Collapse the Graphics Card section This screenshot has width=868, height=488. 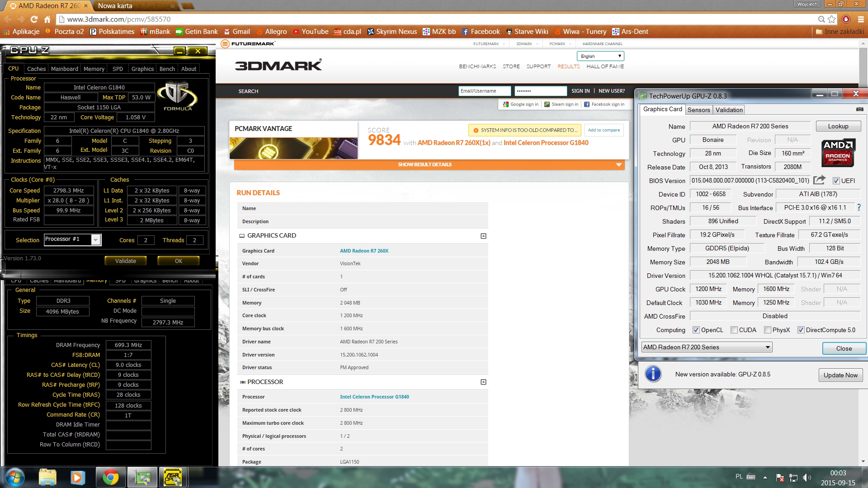tap(483, 236)
